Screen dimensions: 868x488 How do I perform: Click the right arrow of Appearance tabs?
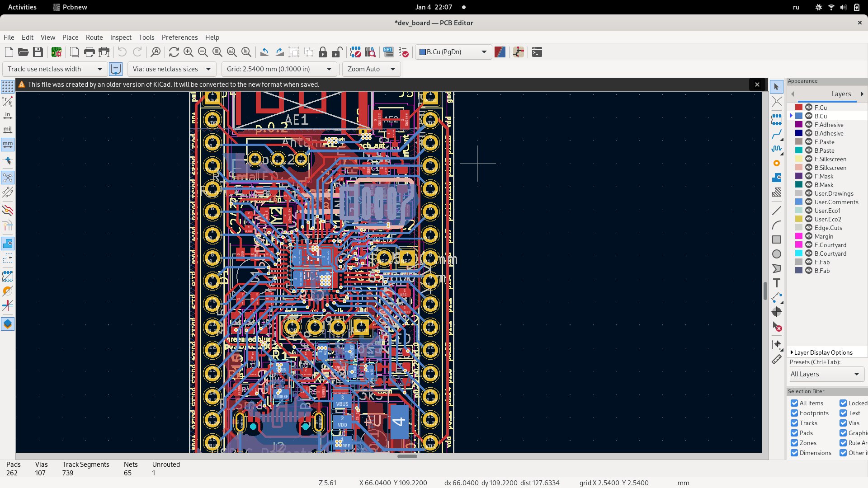tap(862, 94)
